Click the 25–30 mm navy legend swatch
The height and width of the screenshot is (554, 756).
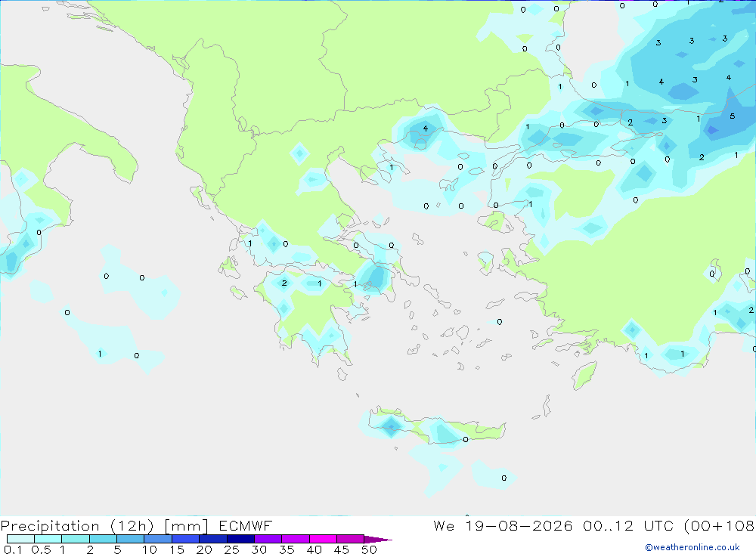240,539
